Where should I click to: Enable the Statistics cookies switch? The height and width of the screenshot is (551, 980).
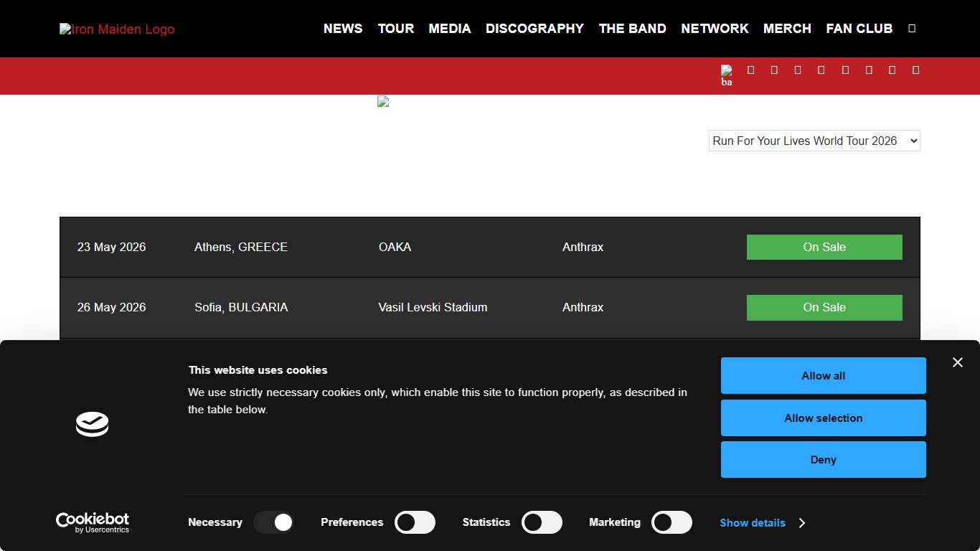tap(542, 522)
